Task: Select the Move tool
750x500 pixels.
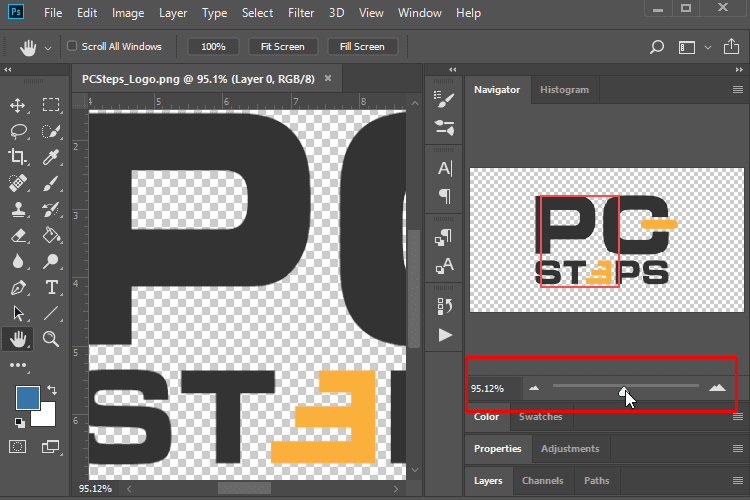Action: click(18, 105)
